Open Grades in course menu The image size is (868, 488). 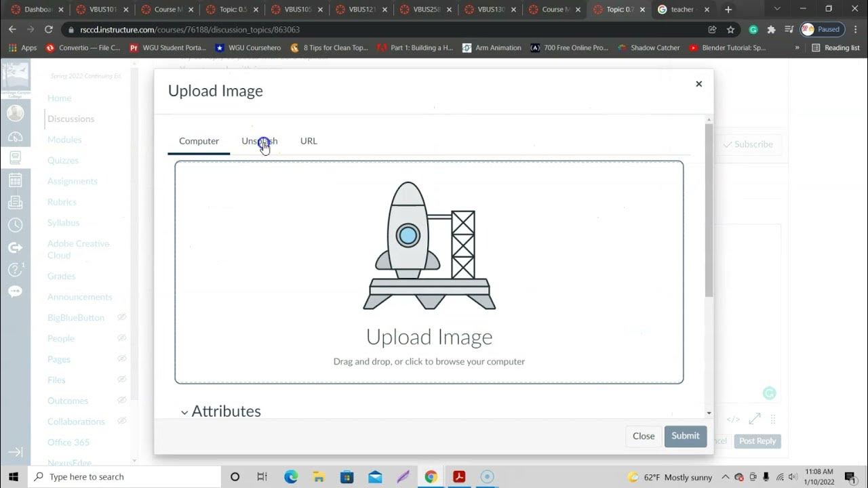(61, 276)
